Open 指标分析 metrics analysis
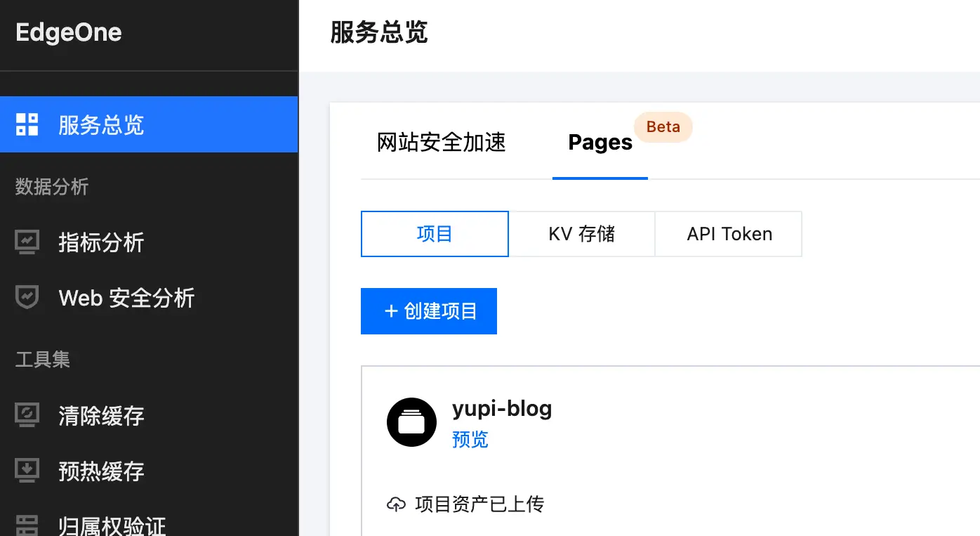Image resolution: width=980 pixels, height=536 pixels. coord(26,242)
